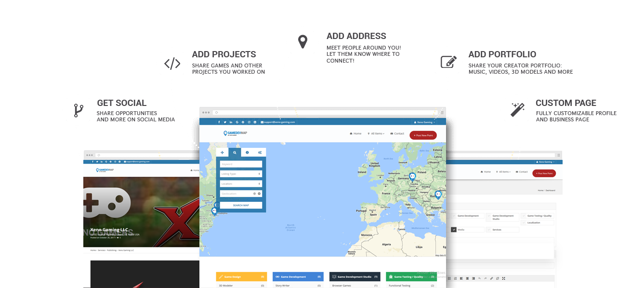This screenshot has width=644, height=288.
Task: Click the redo icon in dashboard editor toolbar
Action: tap(485, 278)
